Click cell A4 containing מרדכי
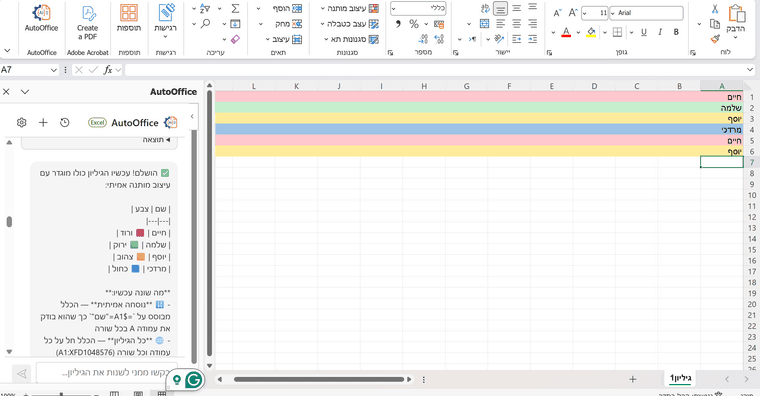760x396 pixels. 722,129
